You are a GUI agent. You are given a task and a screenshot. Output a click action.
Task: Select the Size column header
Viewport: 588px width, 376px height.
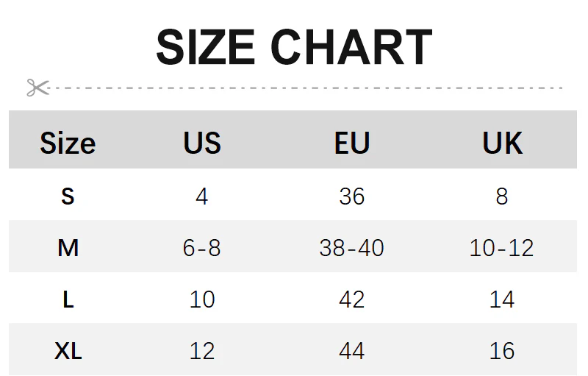point(68,143)
